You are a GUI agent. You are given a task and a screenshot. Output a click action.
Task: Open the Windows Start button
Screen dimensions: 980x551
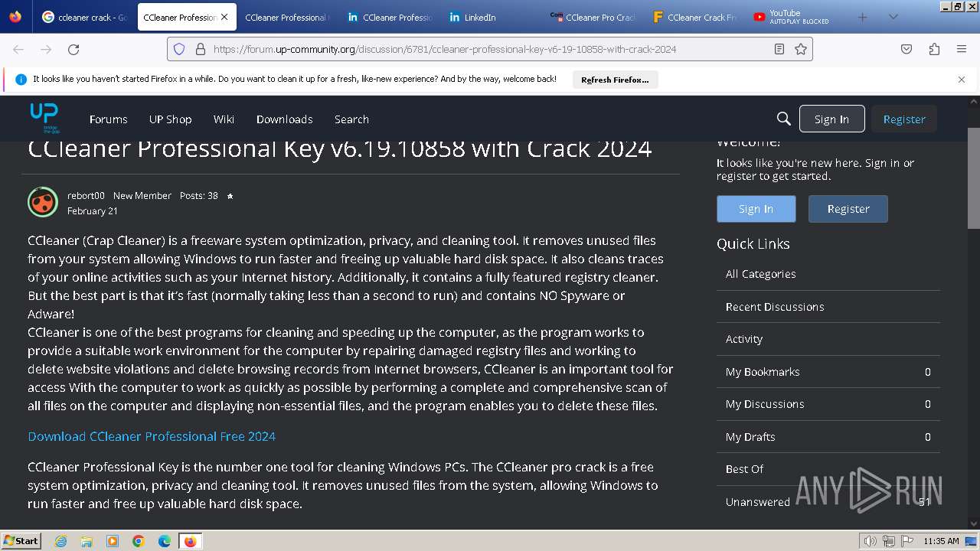(21, 540)
